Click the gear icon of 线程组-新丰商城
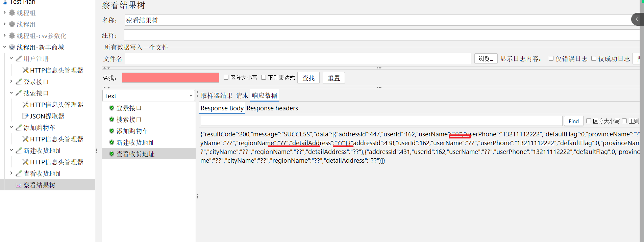 [12, 47]
